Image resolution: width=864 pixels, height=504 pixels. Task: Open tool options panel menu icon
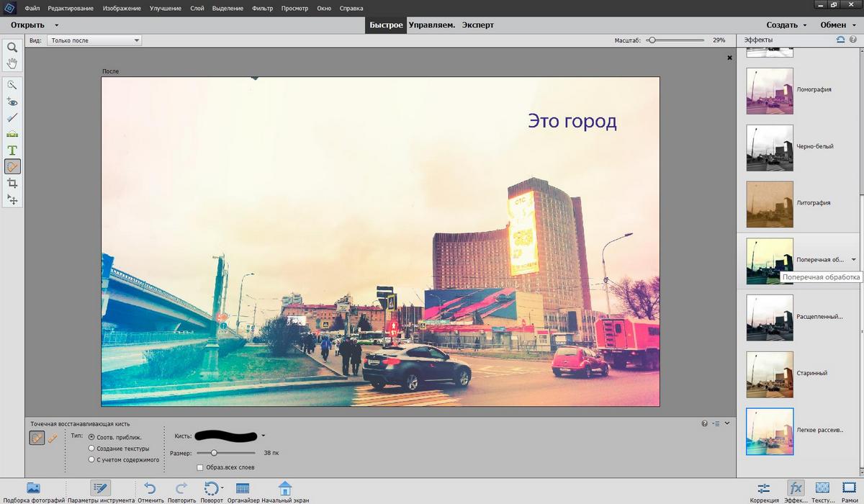[717, 423]
